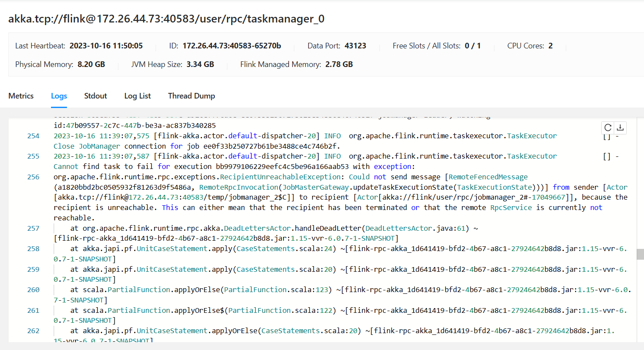The height and width of the screenshot is (350, 644).
Task: Switch to the Thread Dump tab
Action: point(191,96)
